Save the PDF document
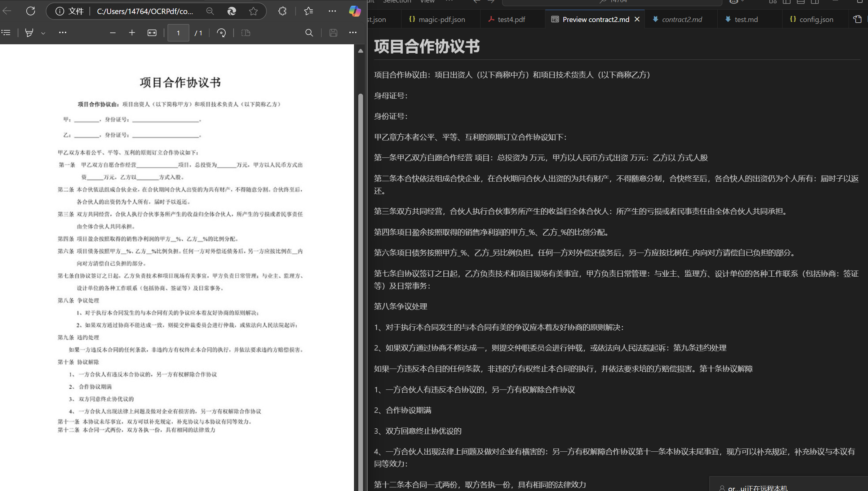The image size is (868, 491). click(333, 33)
